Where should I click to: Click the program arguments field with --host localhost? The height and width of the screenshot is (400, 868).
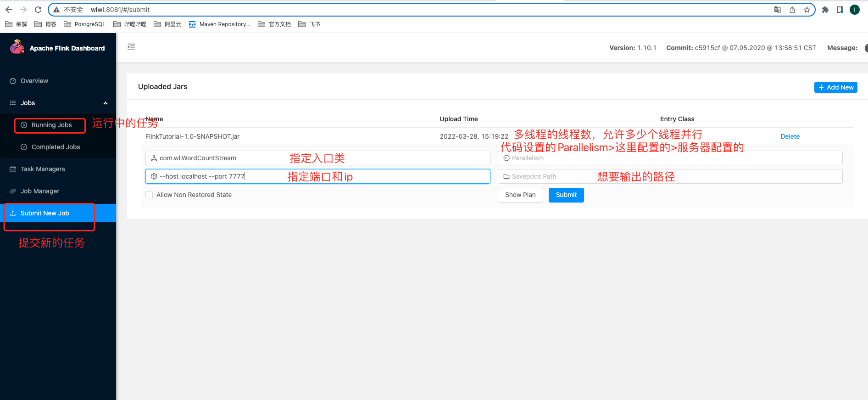[317, 176]
